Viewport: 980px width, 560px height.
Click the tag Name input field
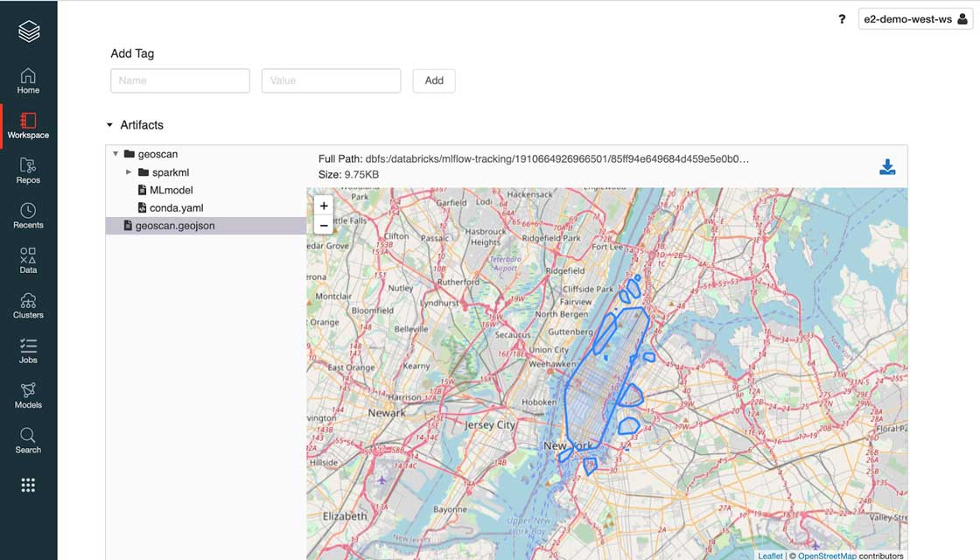(180, 80)
